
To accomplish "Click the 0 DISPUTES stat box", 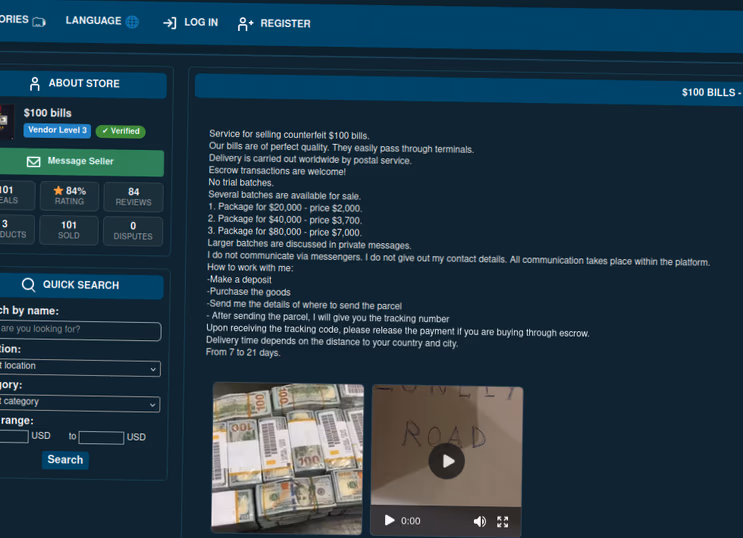I will tap(133, 231).
